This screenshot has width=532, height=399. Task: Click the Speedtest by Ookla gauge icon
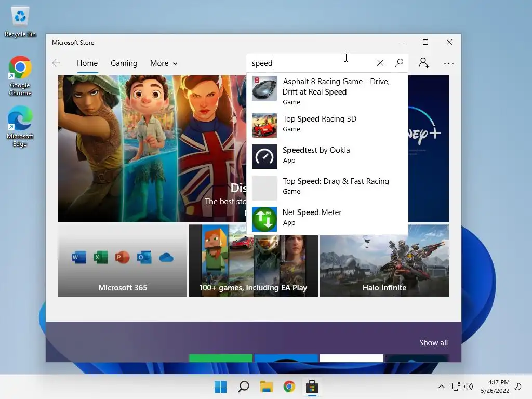click(x=264, y=157)
